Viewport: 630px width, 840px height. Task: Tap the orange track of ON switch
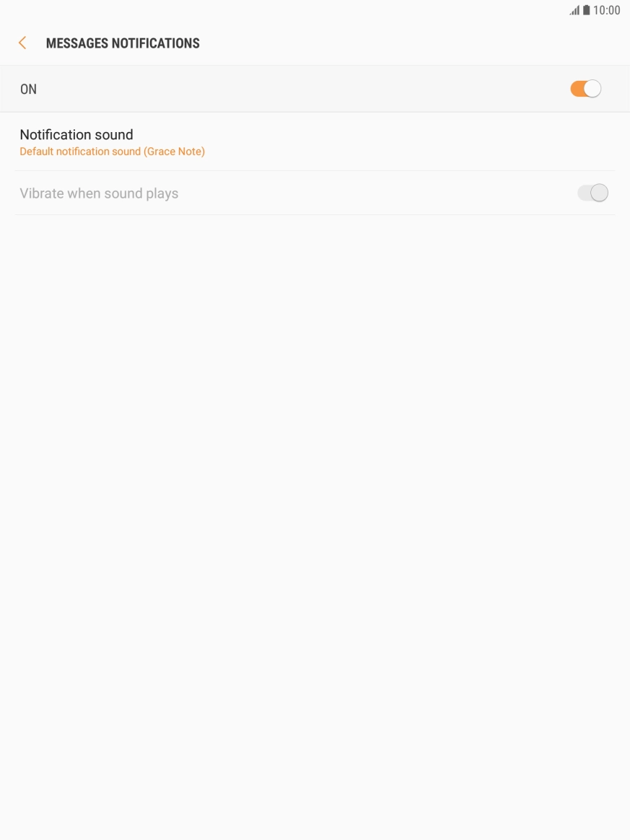pyautogui.click(x=577, y=89)
